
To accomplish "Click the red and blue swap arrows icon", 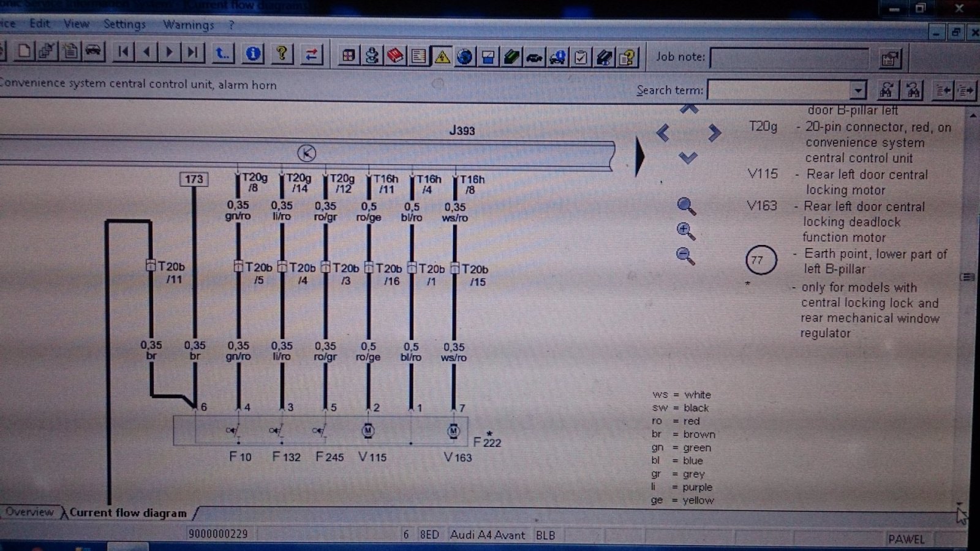I will (311, 54).
